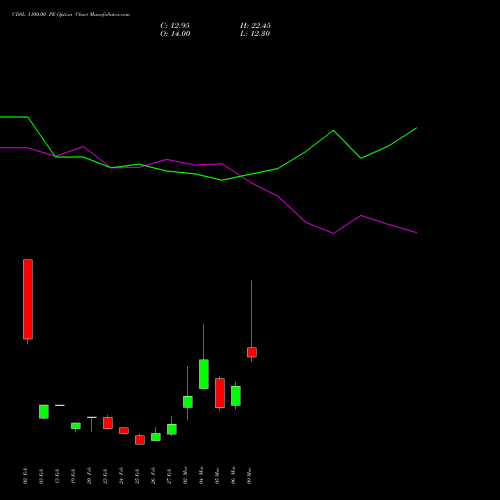Click the red candle above 23 Feb

click(108, 423)
